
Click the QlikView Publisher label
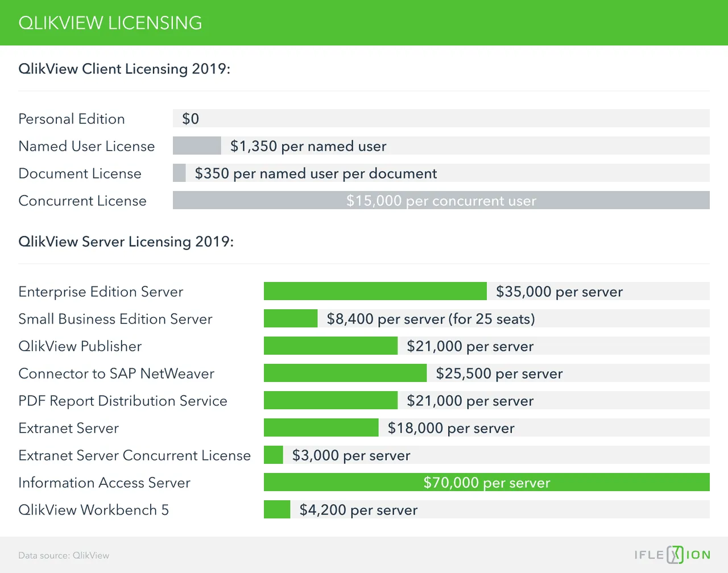80,346
